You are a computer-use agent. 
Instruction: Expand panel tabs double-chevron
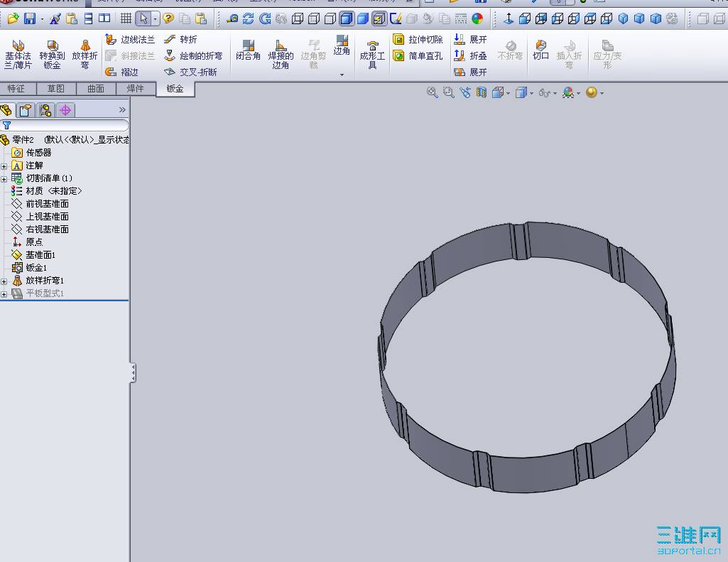[122, 109]
